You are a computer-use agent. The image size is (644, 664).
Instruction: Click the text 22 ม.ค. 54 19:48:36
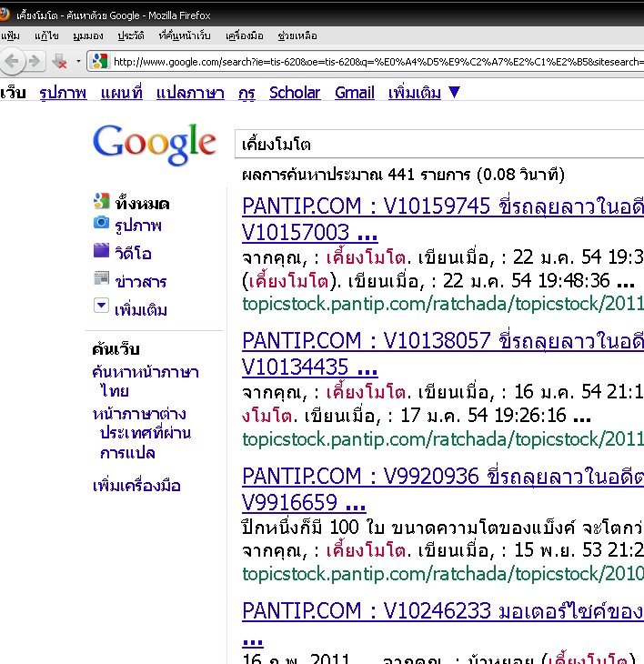point(527,281)
